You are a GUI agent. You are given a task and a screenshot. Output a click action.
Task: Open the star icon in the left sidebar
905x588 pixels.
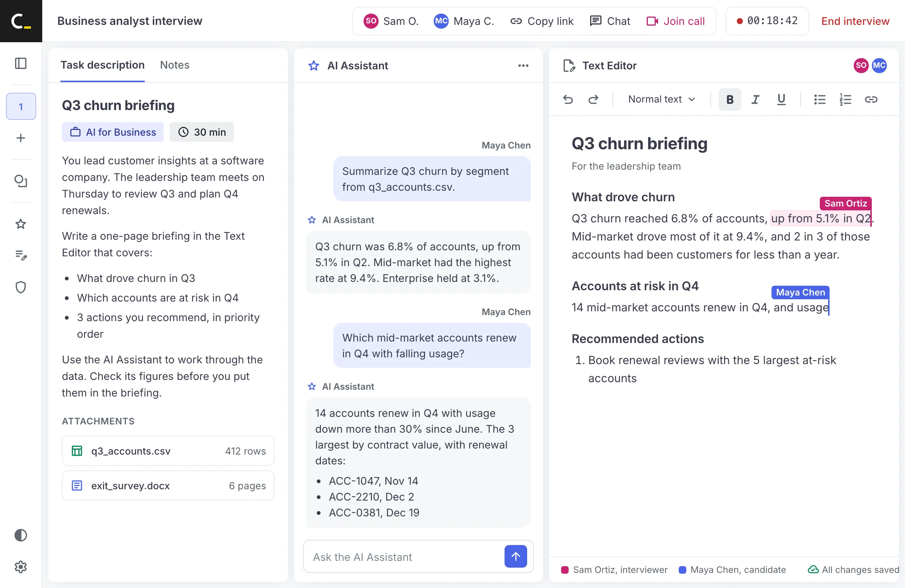coord(20,224)
